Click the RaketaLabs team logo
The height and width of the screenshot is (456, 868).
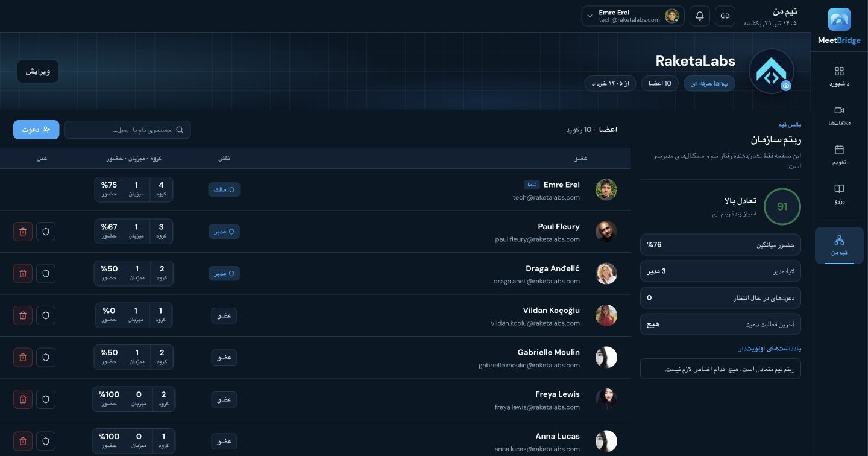(x=771, y=71)
